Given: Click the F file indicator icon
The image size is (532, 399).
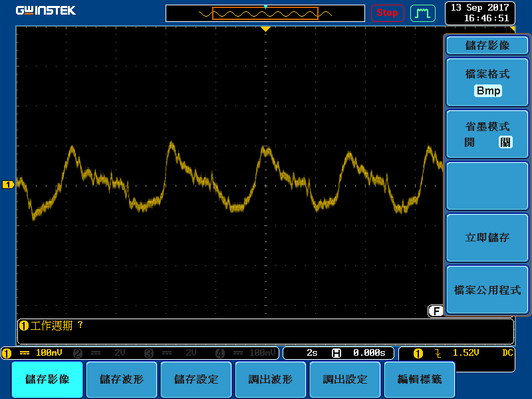Looking at the screenshot, I should (x=436, y=311).
